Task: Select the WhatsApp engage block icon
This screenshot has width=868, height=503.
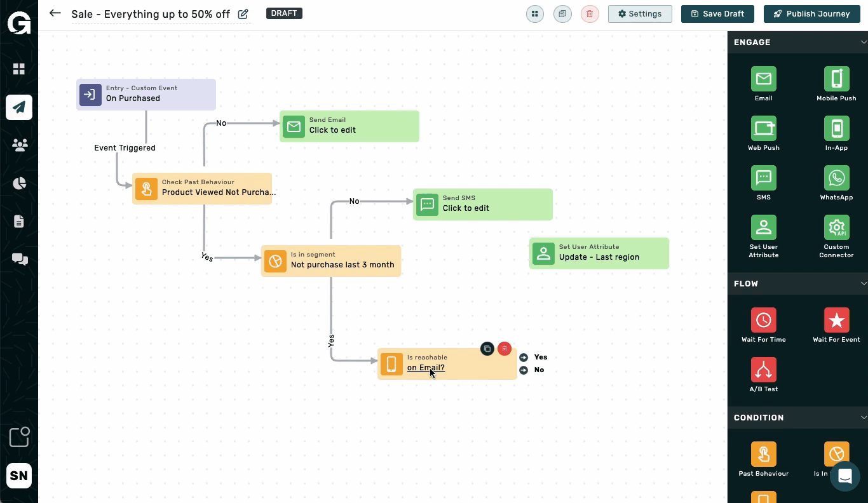Action: [836, 178]
